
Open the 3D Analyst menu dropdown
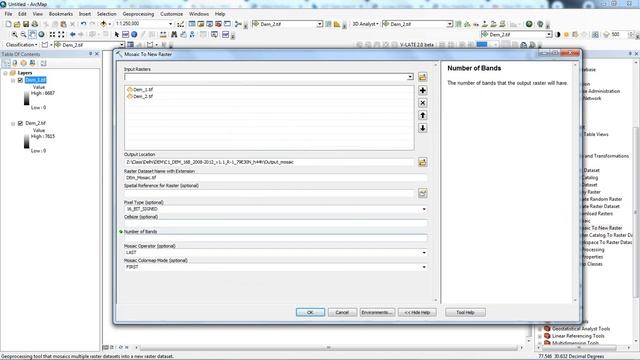pyautogui.click(x=365, y=24)
